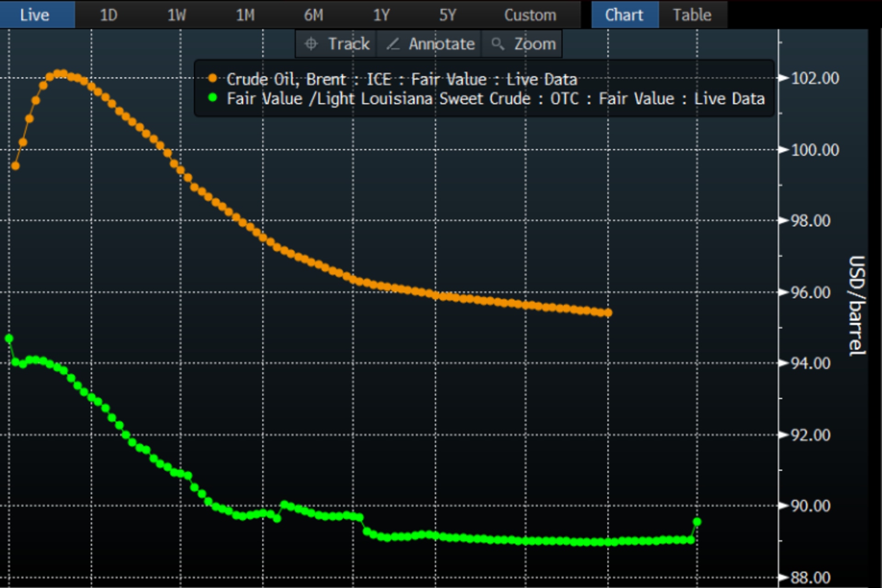Select the 1M timeframe

pyautogui.click(x=246, y=15)
